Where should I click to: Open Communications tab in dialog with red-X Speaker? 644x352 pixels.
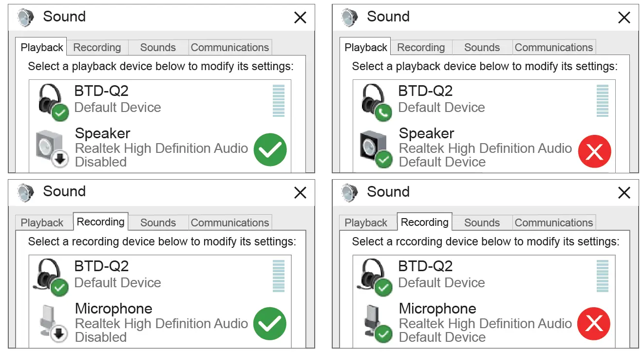(x=554, y=48)
